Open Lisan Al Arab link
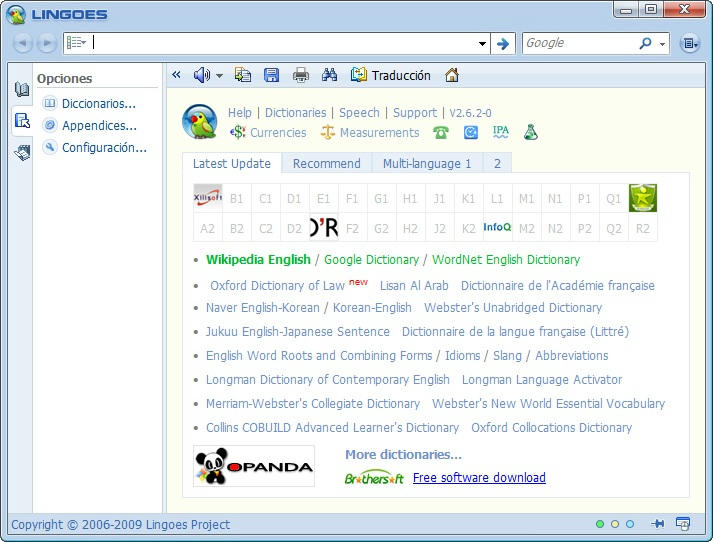The height and width of the screenshot is (542, 713). [414, 286]
